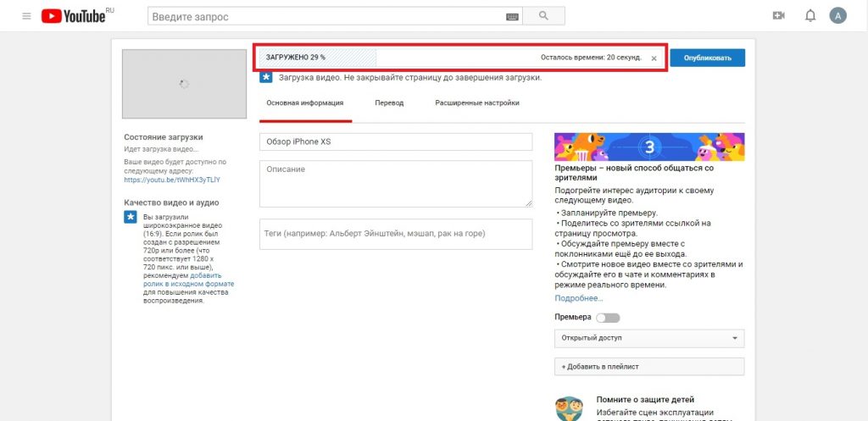Open the notifications bell
The height and width of the screenshot is (421, 868).
click(810, 16)
